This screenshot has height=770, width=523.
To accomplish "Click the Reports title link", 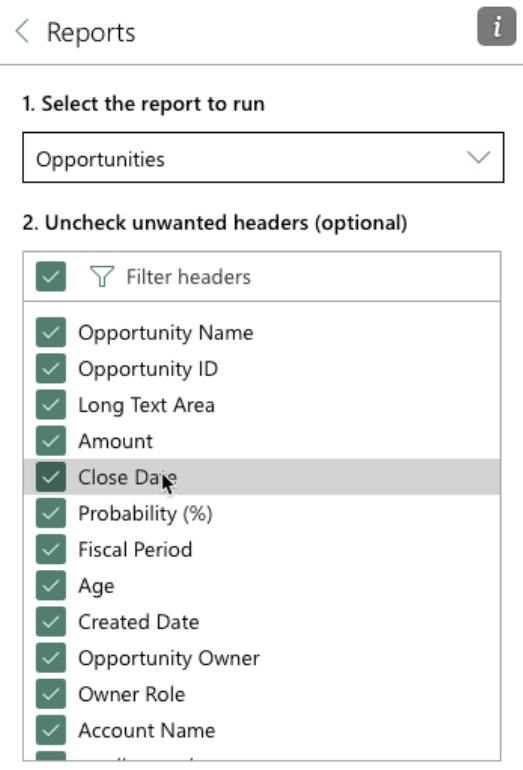I will 91,32.
